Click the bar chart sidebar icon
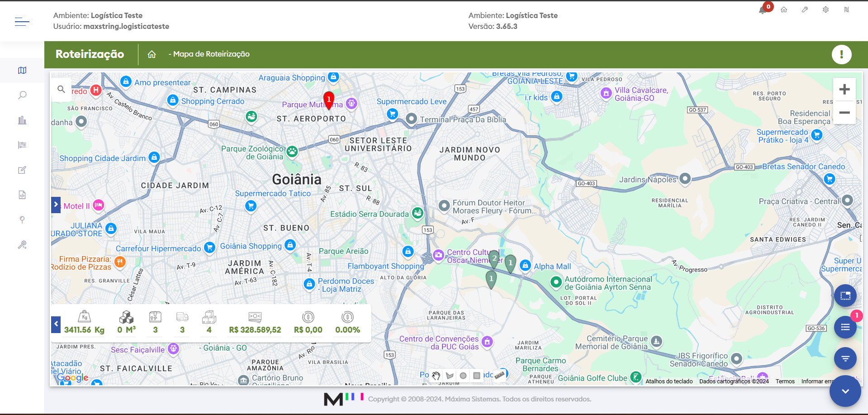This screenshot has width=868, height=415. (22, 120)
